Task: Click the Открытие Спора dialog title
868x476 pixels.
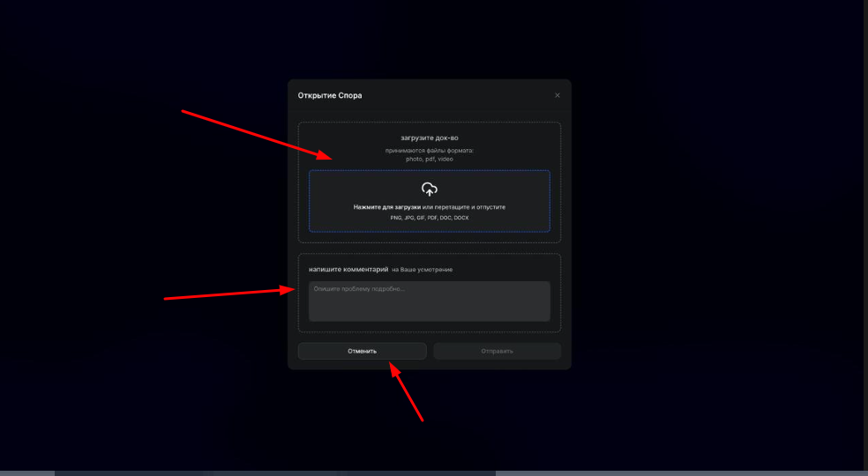Action: pos(330,95)
